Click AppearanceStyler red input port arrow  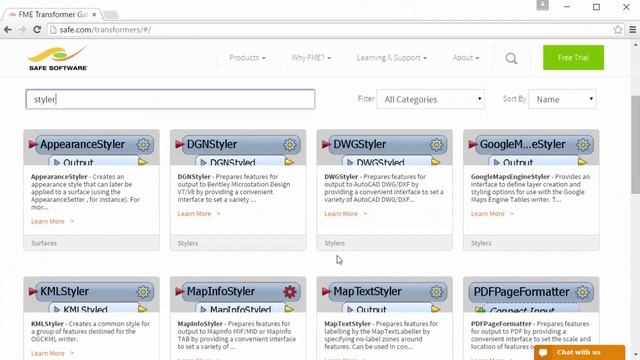click(33, 144)
